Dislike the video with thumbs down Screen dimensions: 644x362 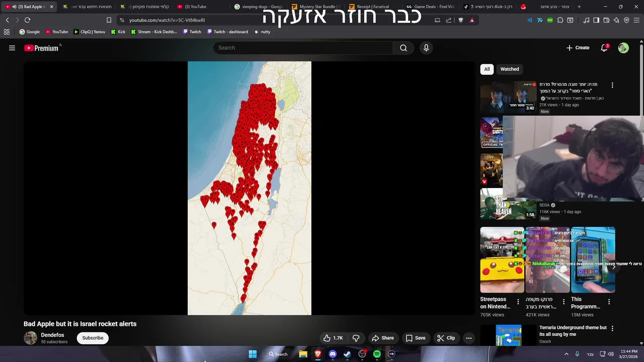(356, 338)
